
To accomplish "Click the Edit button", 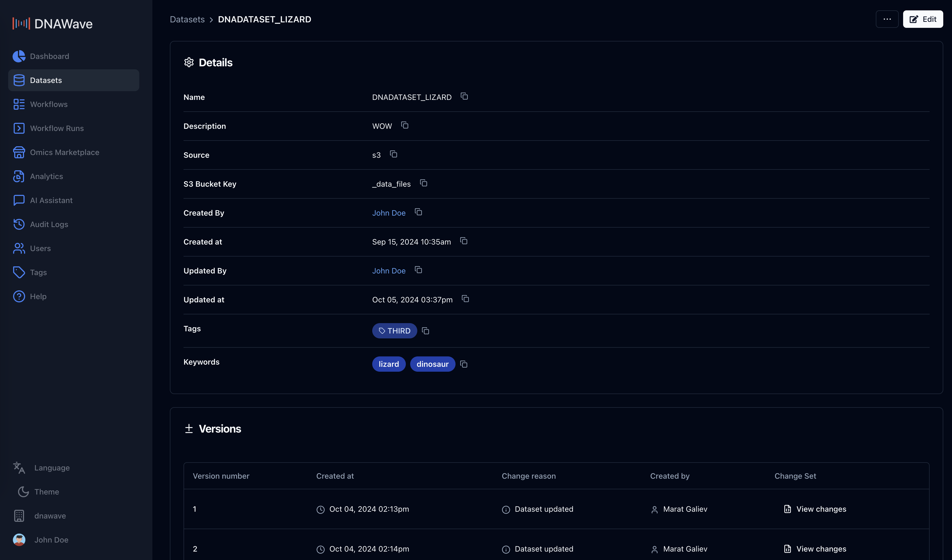I will pyautogui.click(x=923, y=19).
